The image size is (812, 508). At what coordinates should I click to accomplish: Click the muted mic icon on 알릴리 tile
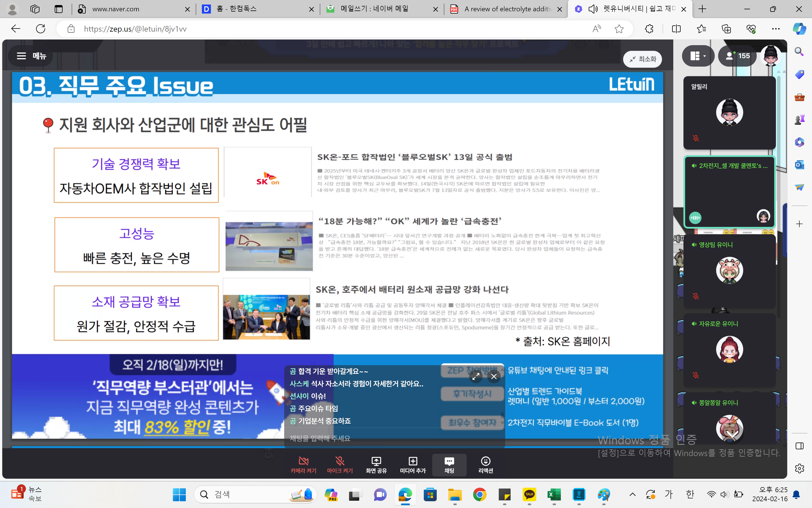click(x=696, y=138)
